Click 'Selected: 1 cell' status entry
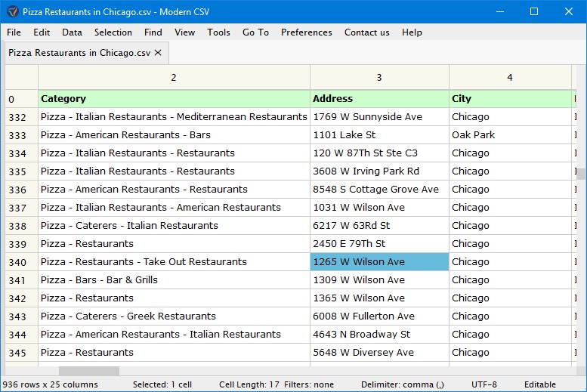 coord(162,384)
